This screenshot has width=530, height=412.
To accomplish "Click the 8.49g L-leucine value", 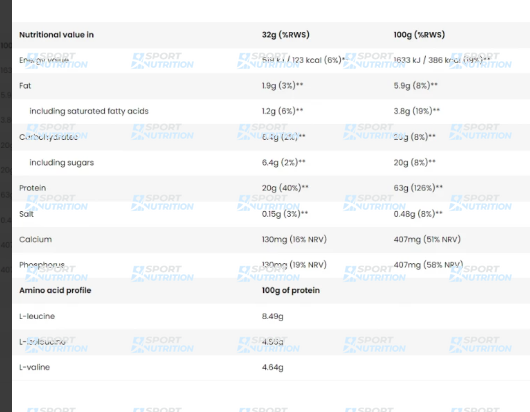I will (272, 316).
